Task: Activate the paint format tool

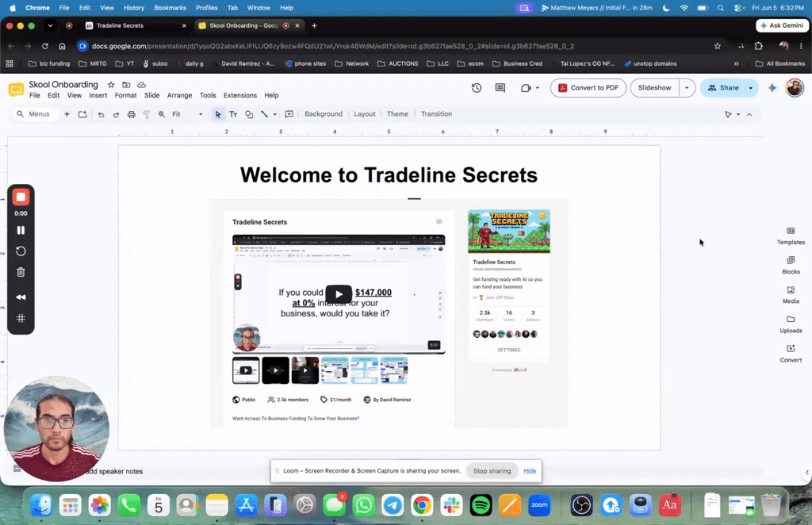Action: pyautogui.click(x=147, y=114)
